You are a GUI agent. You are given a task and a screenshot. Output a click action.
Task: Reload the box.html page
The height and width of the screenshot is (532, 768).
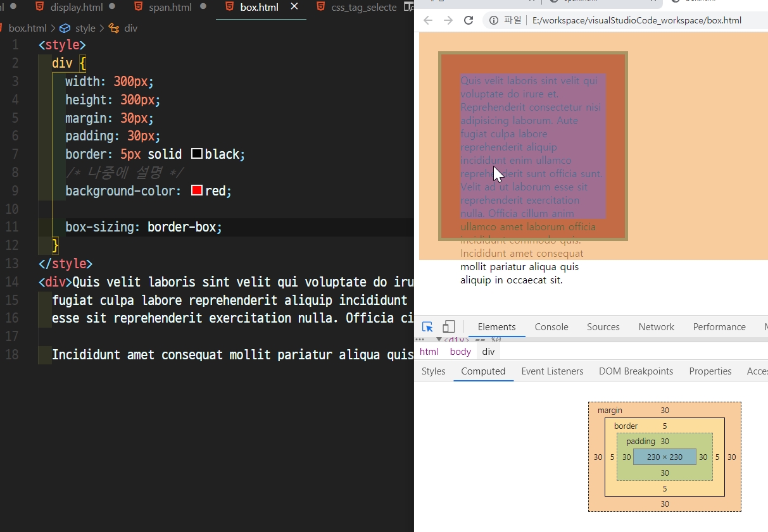pyautogui.click(x=469, y=20)
